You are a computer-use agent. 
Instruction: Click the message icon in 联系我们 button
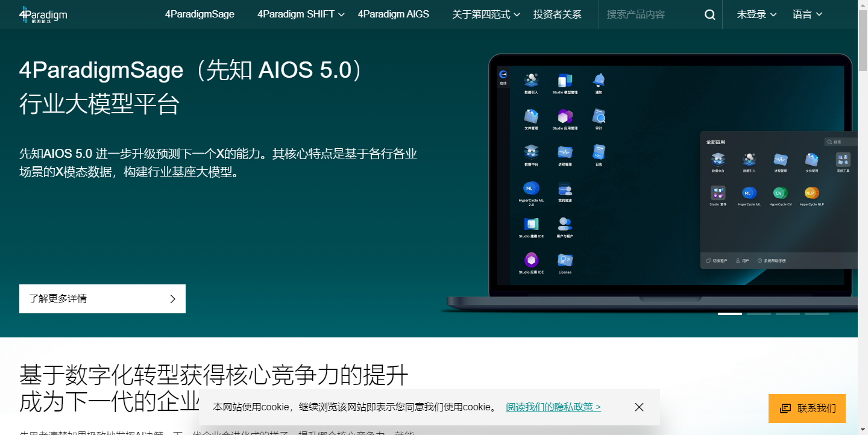click(785, 408)
